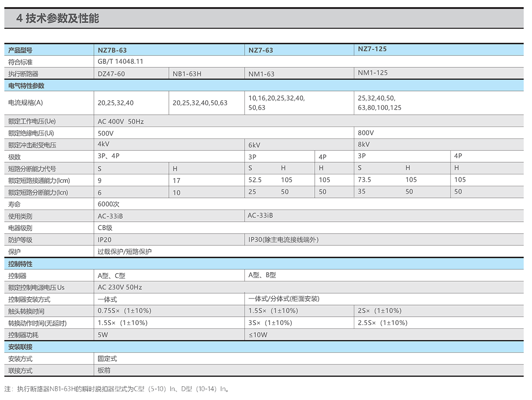Click the "NB1-63H" breaker cell
The height and width of the screenshot is (400, 532).
tap(187, 74)
